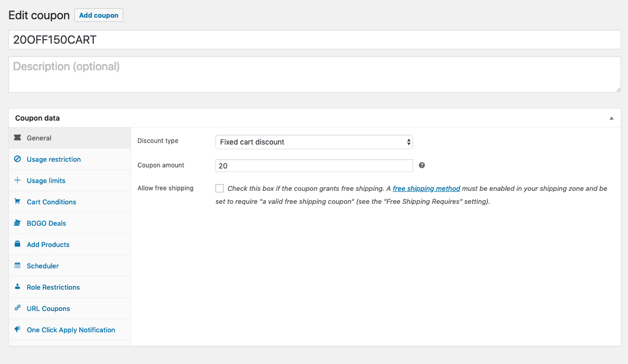Screen dimensions: 628x364
Task: Click the Add Products bag icon
Action: click(x=18, y=244)
